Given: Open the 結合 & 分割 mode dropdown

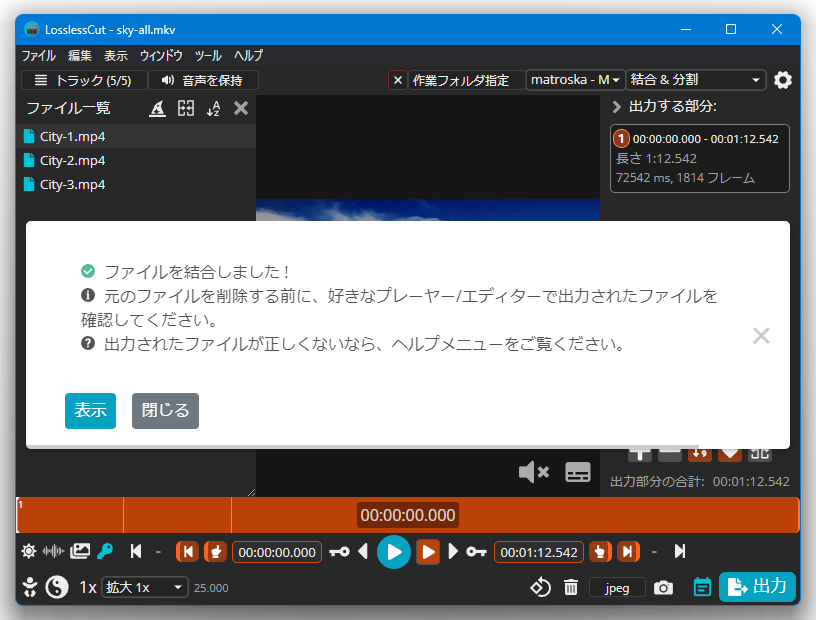Looking at the screenshot, I should (x=696, y=80).
